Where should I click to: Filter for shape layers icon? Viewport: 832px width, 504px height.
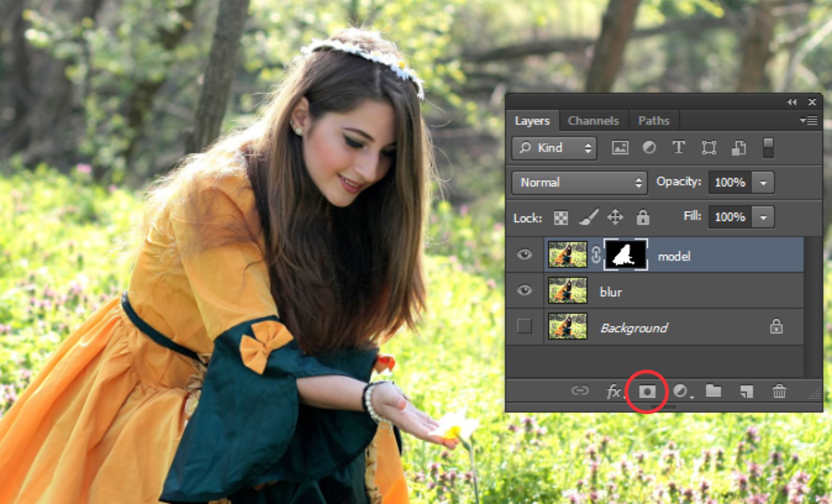[709, 148]
